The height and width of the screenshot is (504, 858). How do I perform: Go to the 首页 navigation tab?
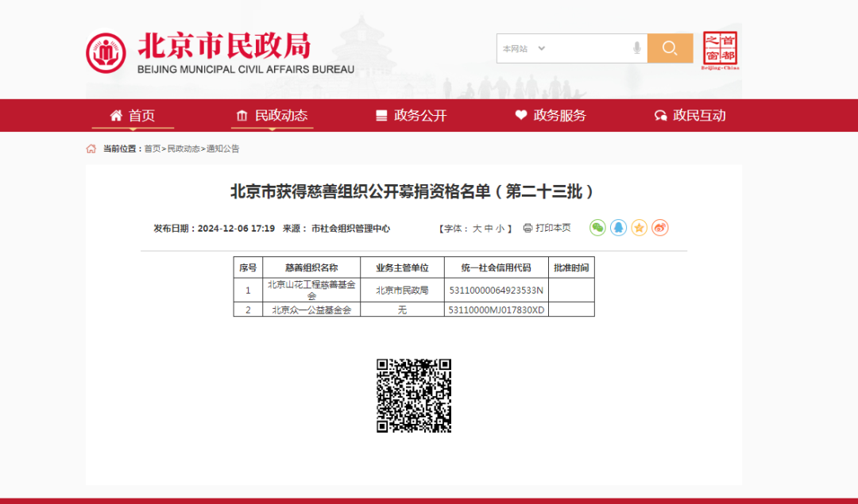coord(133,115)
